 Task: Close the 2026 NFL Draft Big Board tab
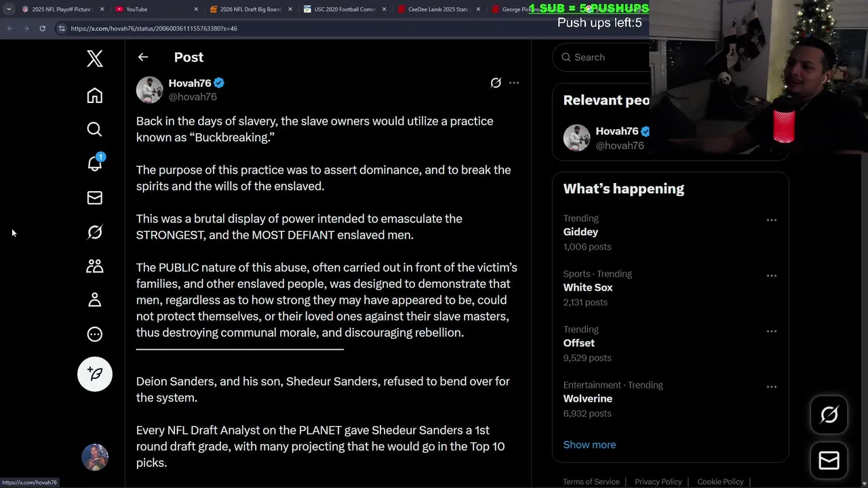coord(290,9)
